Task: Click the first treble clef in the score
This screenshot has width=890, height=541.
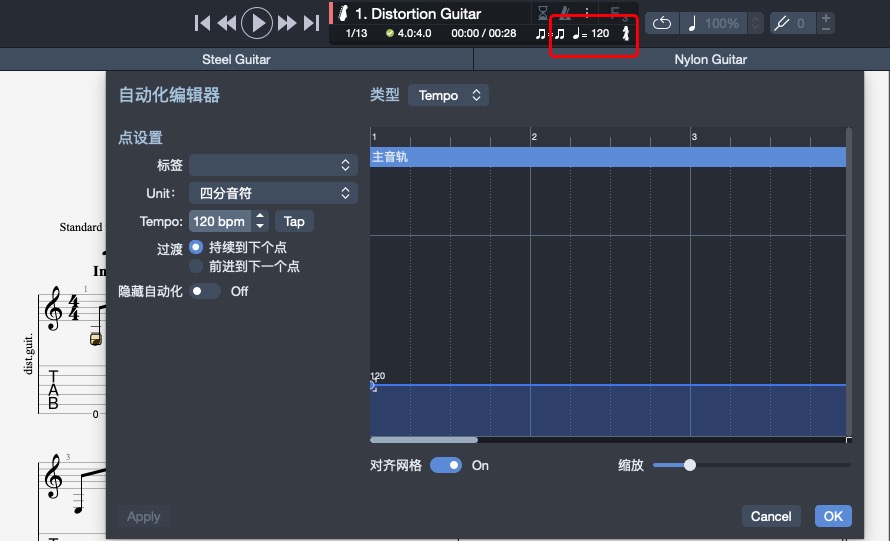Action: click(54, 308)
